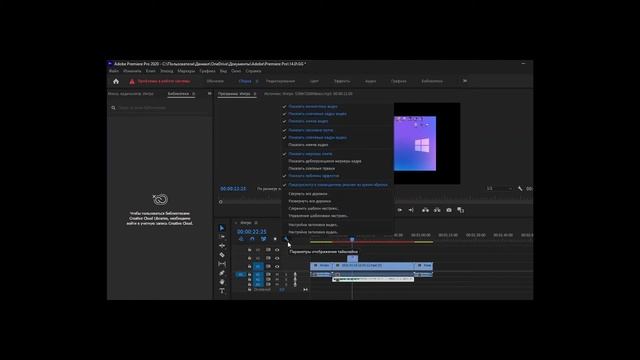Viewport: 640px width, 360px height.
Task: Expand left panel group overflow chevrons
Action: (x=209, y=94)
